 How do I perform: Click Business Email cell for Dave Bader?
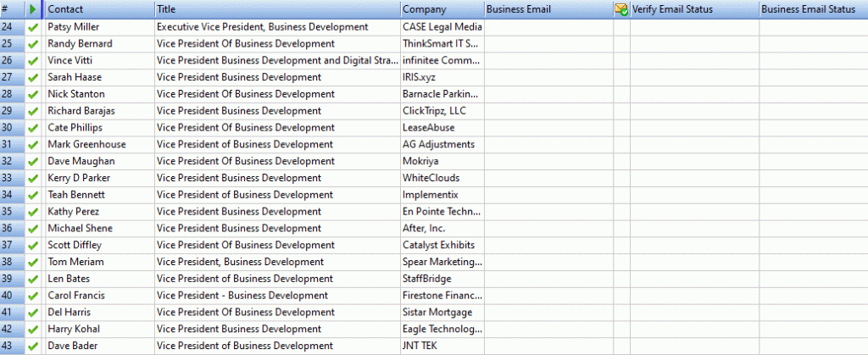[x=548, y=346]
